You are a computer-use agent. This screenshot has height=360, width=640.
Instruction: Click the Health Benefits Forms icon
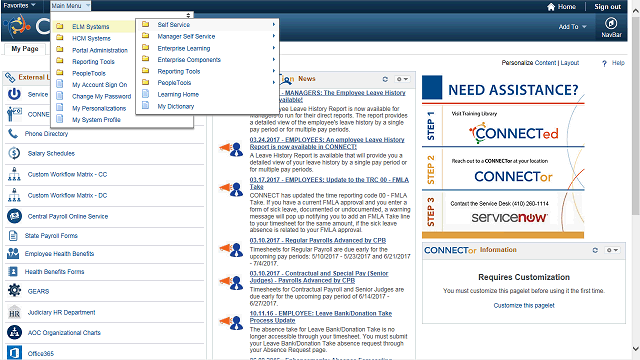pyautogui.click(x=13, y=271)
